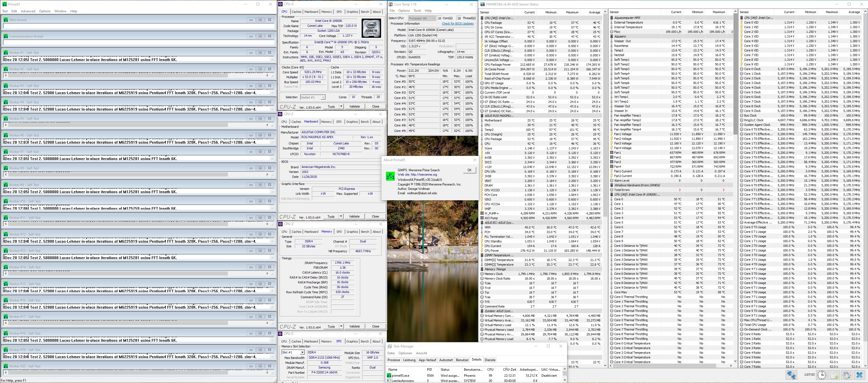This screenshot has height=383, width=868.
Task: Open Slot #1 memory slot dropdown
Action: pos(302,352)
